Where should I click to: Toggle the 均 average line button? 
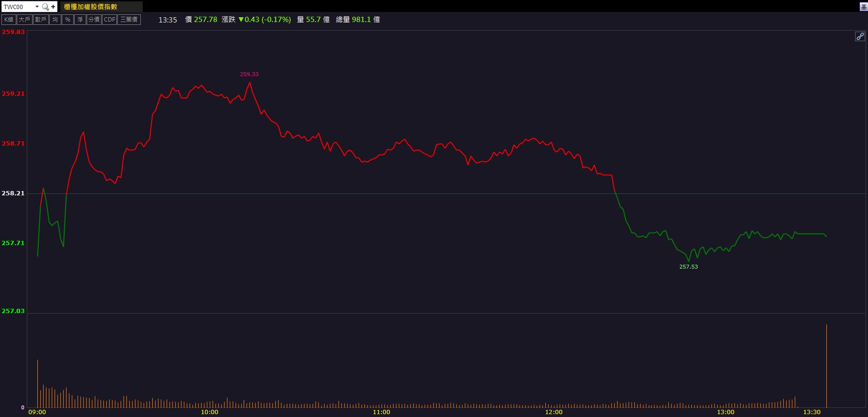(55, 20)
